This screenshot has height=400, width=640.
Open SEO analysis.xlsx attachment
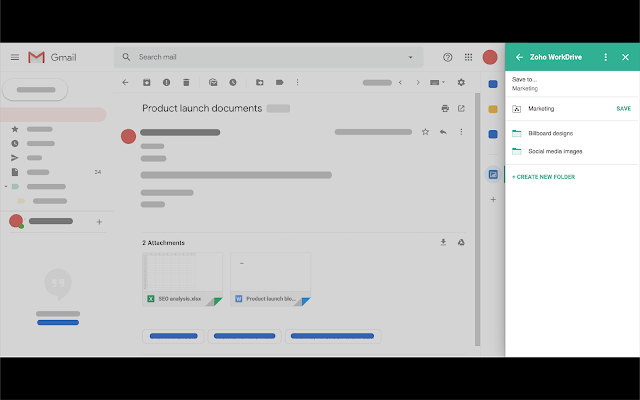click(182, 280)
